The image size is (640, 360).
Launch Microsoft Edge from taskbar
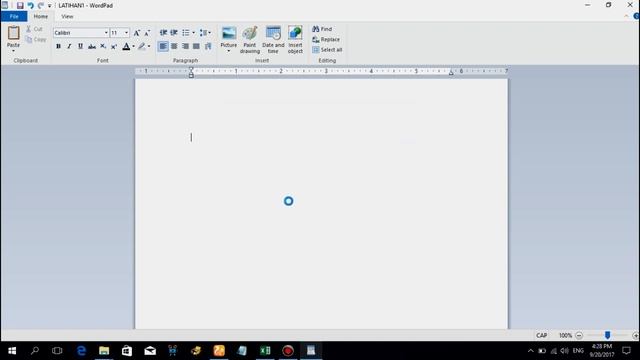point(81,351)
